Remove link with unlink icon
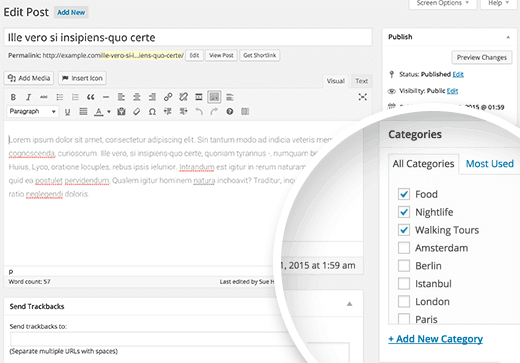 coord(183,97)
